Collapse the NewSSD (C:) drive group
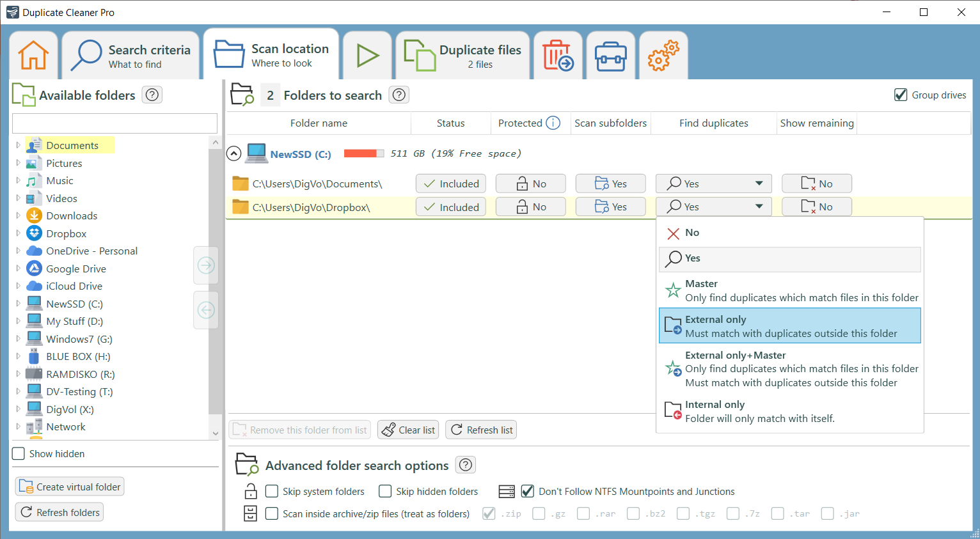 pyautogui.click(x=233, y=153)
